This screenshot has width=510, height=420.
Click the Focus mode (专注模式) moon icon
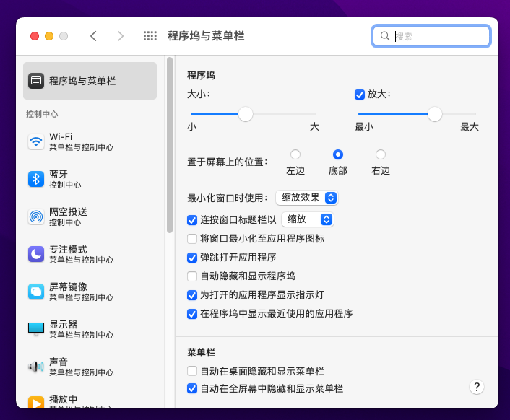(x=36, y=254)
